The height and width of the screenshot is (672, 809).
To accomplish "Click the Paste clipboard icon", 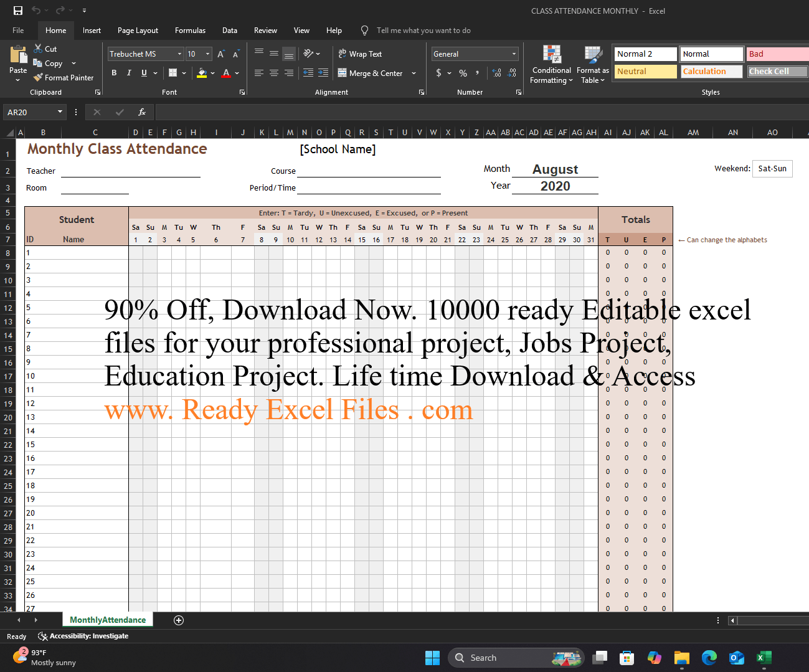I will (18, 55).
